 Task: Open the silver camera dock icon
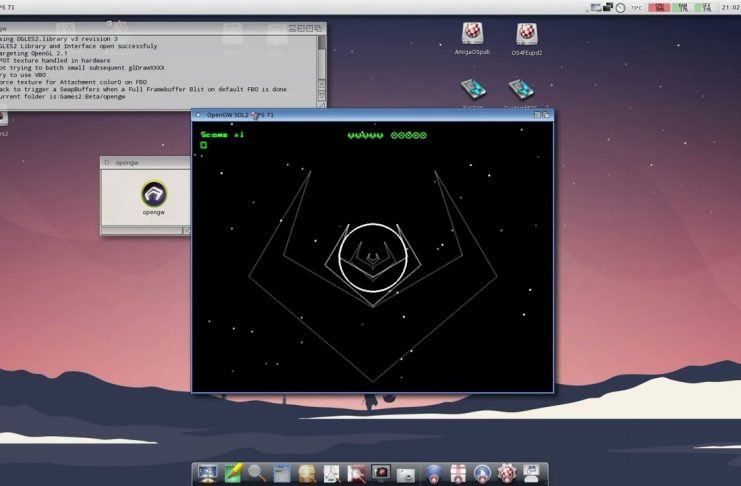(406, 474)
